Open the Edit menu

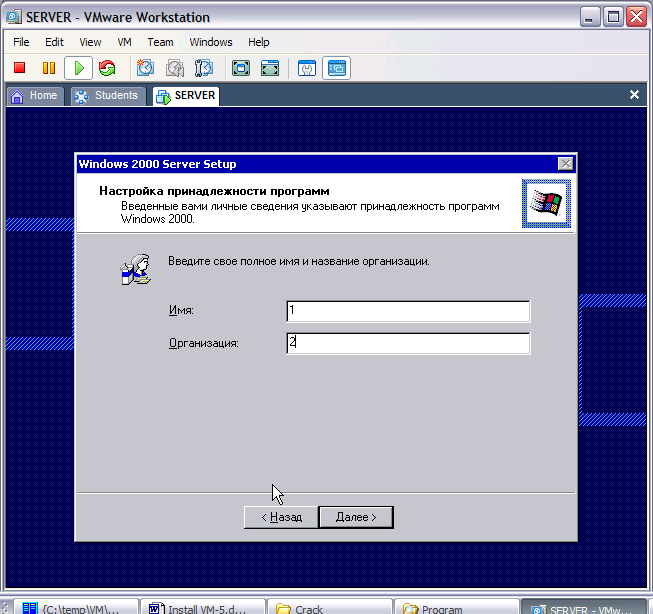(x=54, y=42)
